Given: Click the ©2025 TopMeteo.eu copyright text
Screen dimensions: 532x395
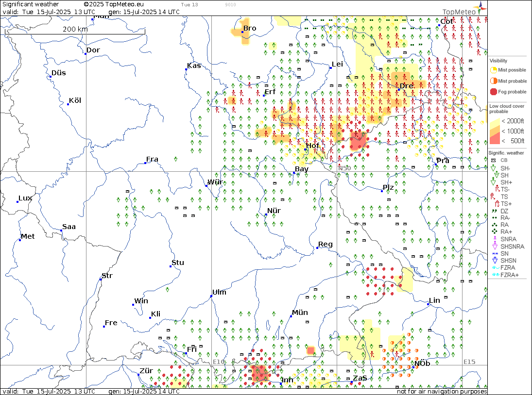Looking at the screenshot, I should (x=114, y=4).
